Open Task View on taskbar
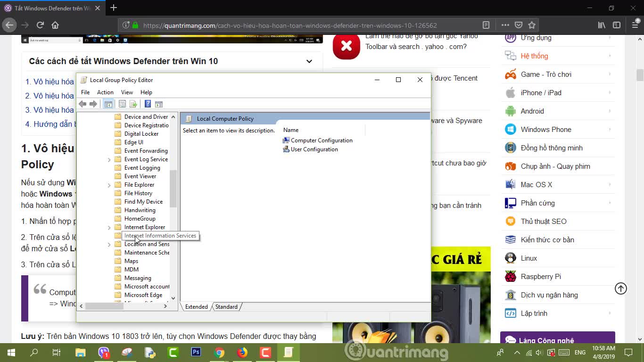This screenshot has width=644, height=362. (57, 352)
